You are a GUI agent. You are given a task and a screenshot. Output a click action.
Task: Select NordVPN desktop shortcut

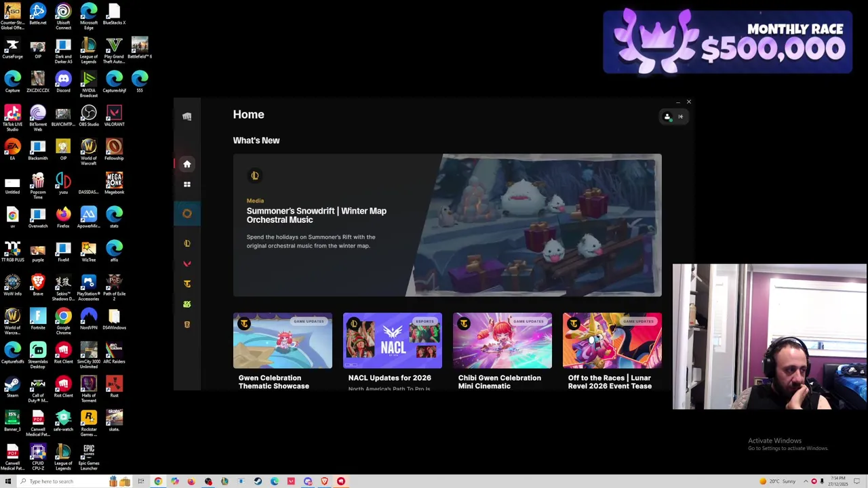click(x=89, y=319)
